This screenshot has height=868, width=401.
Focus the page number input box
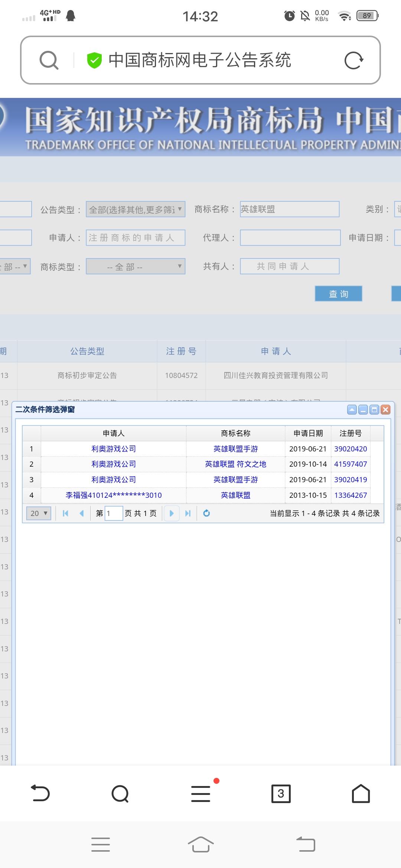[x=114, y=513]
